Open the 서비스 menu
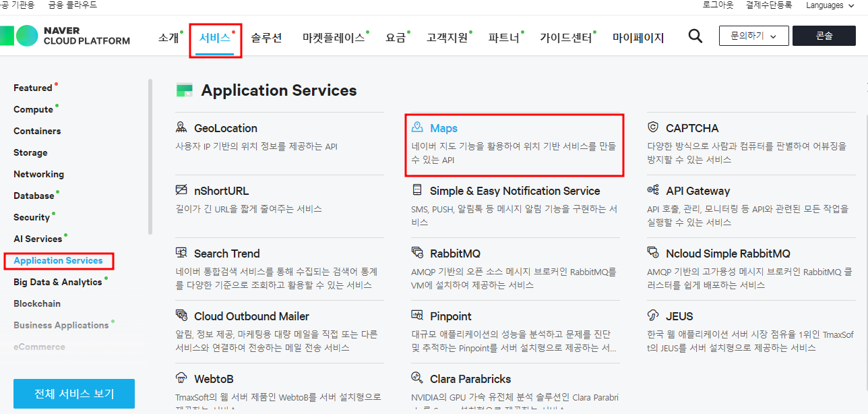Screen dimensions: 868x414 (x=215, y=38)
